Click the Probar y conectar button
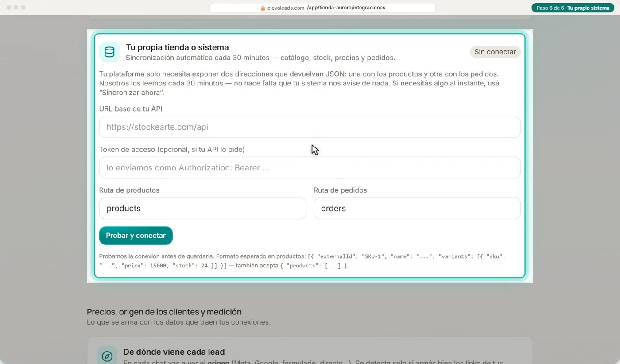The width and height of the screenshot is (620, 364). pyautogui.click(x=136, y=236)
